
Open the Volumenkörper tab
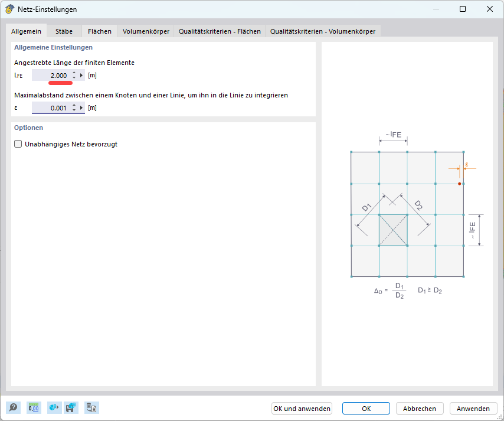click(146, 31)
